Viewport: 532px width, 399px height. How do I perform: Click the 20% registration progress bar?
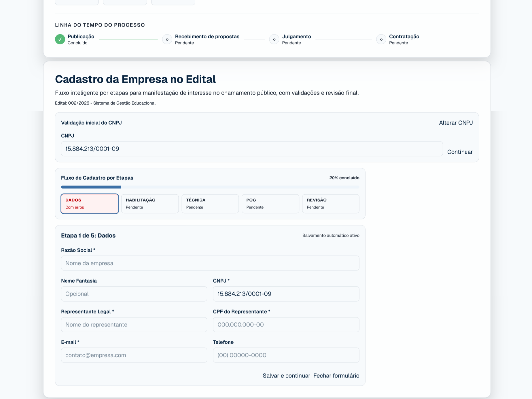[210, 187]
